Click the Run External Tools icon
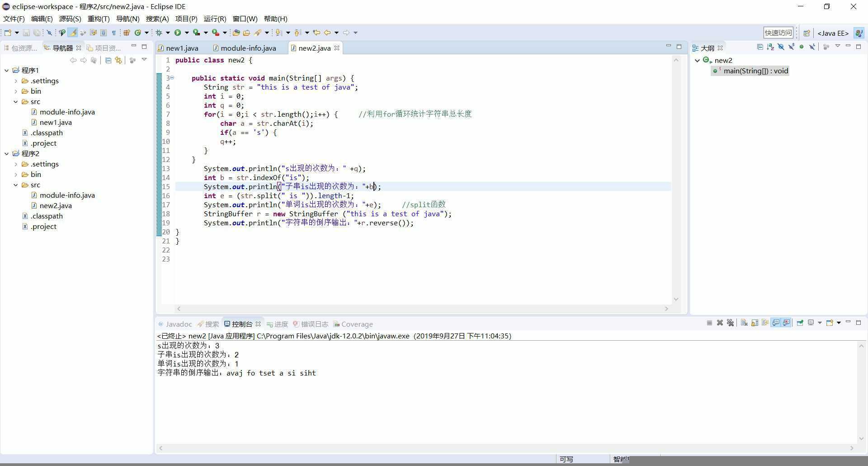Screen dimensions: 868x466 click(x=216, y=33)
